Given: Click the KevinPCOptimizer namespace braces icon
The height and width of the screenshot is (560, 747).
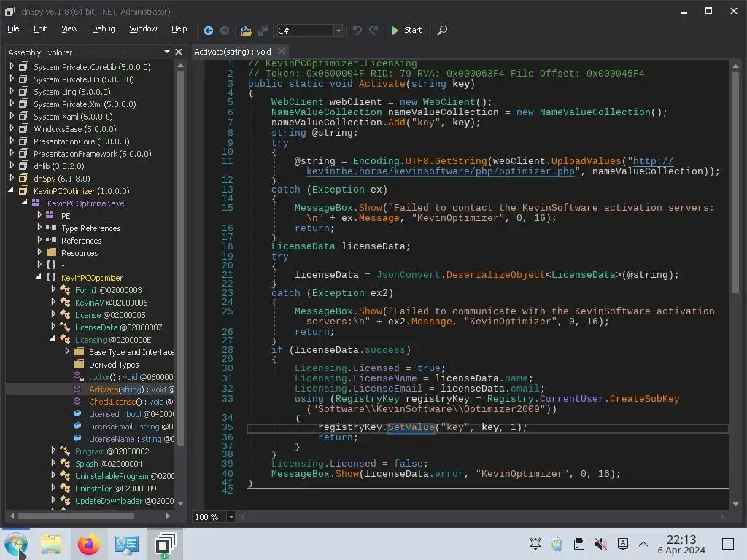Looking at the screenshot, I should (x=51, y=277).
